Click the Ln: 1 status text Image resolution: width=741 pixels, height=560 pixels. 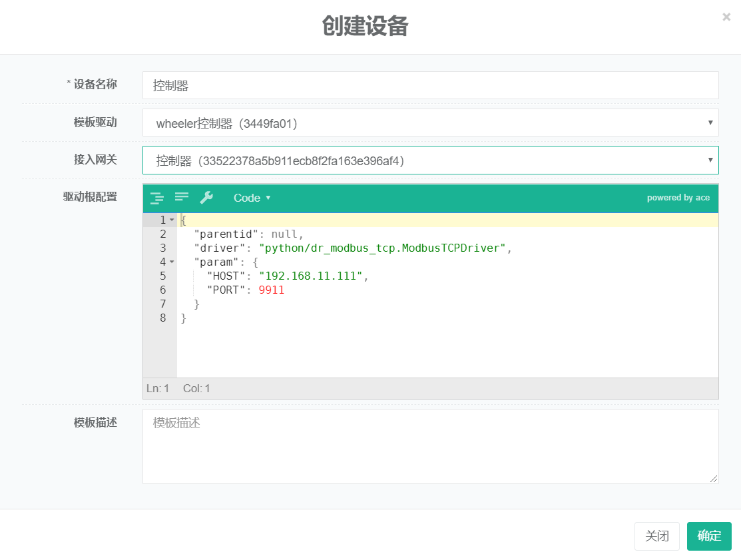(x=157, y=388)
